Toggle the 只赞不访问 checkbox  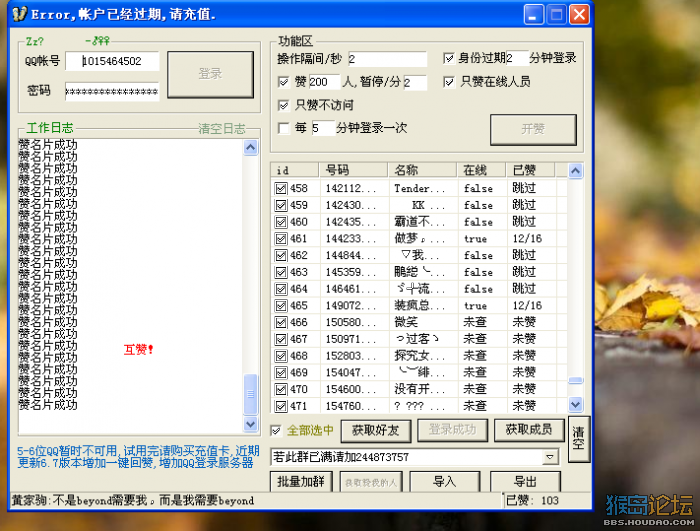[x=283, y=105]
